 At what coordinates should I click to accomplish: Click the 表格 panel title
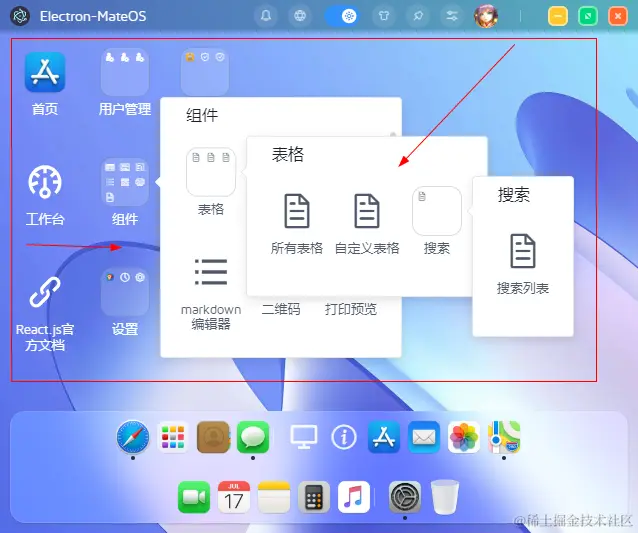click(x=288, y=155)
